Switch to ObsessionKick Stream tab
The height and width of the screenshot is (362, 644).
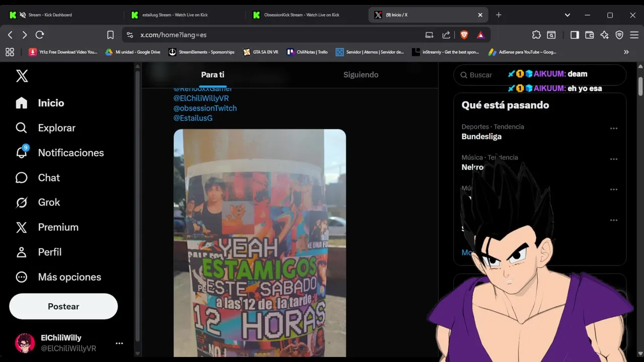[x=306, y=15]
